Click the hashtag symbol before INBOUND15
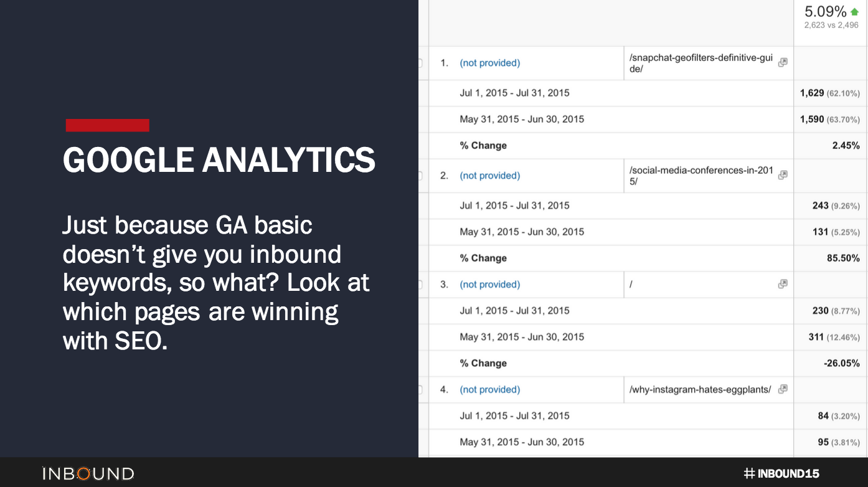This screenshot has width=868, height=487. click(x=748, y=473)
